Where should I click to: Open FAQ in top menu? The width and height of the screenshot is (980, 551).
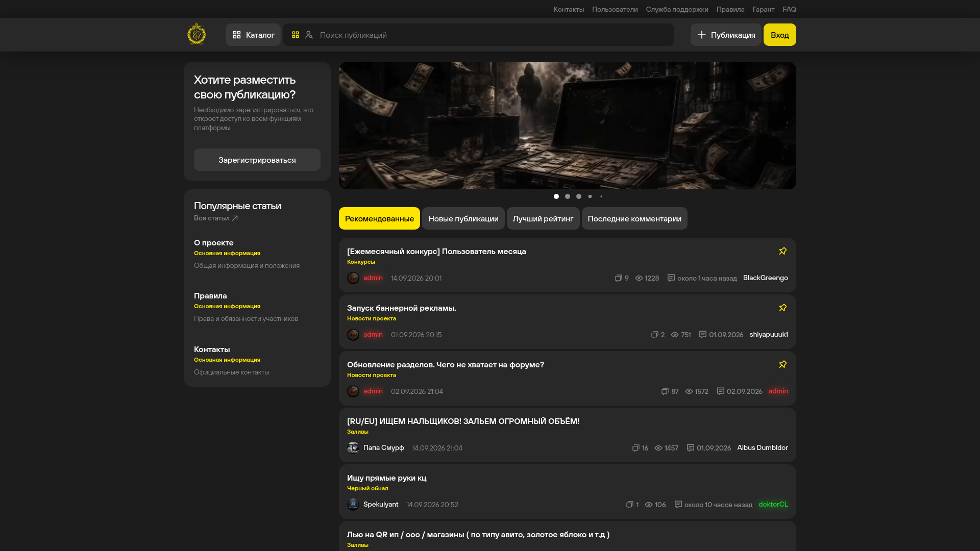tap(789, 9)
